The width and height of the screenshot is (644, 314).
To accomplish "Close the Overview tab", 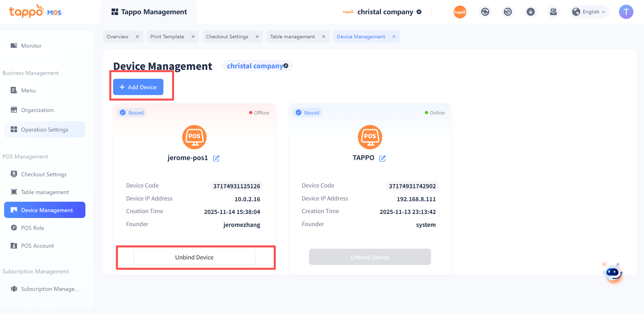I will (137, 37).
